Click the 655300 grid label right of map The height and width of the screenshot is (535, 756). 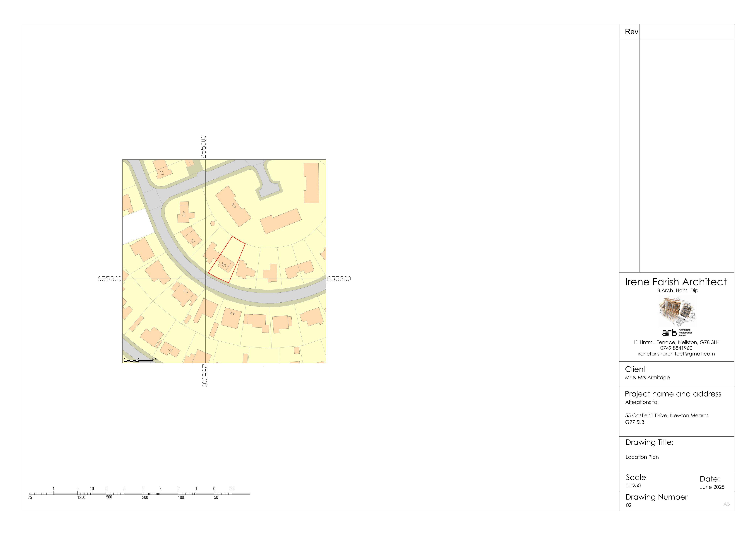(339, 279)
